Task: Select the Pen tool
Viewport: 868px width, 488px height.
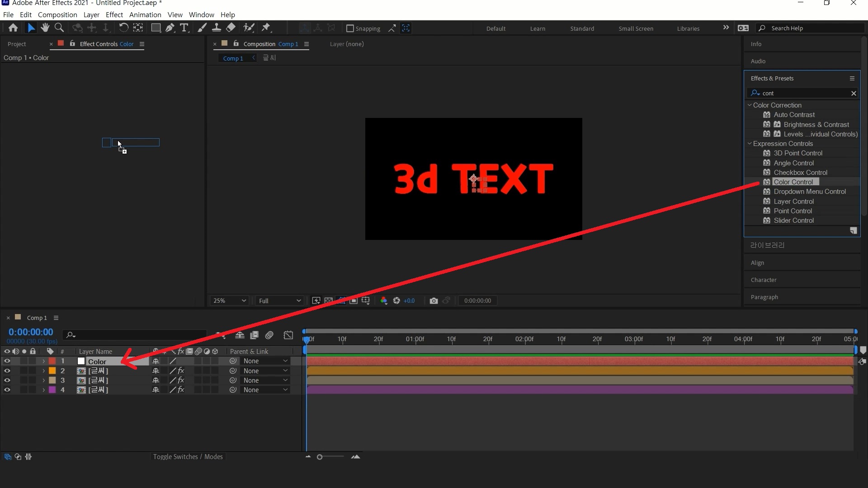Action: pos(170,28)
